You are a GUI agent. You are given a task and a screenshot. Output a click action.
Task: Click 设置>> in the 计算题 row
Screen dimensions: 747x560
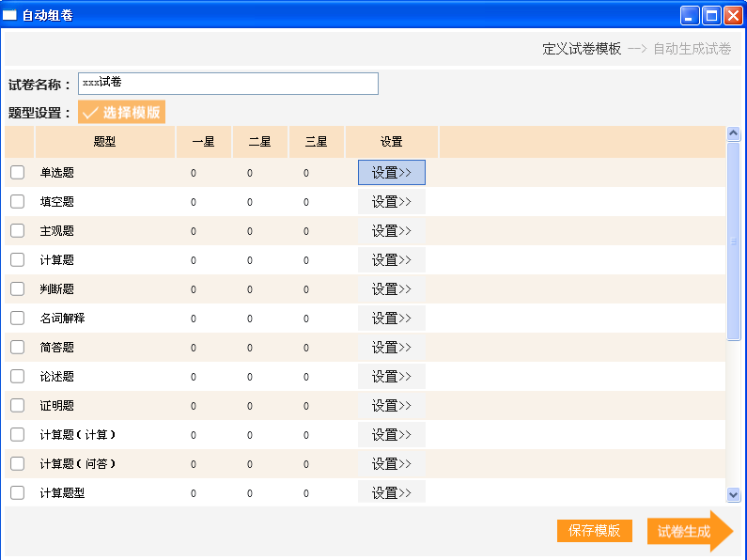[392, 259]
